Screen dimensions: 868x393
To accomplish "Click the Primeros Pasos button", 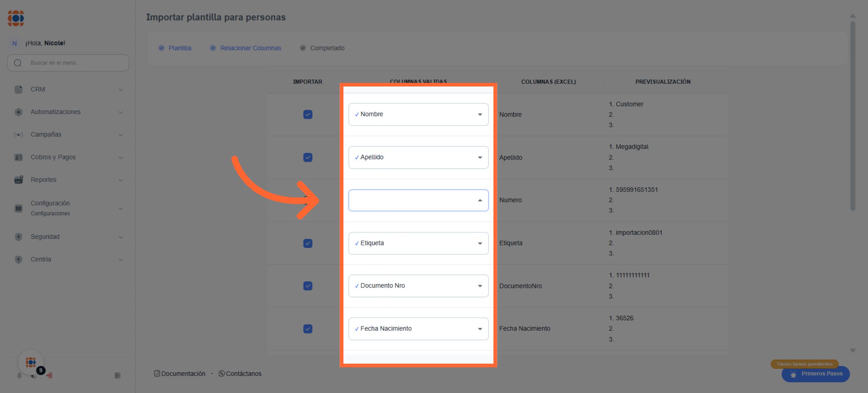I will point(816,373).
